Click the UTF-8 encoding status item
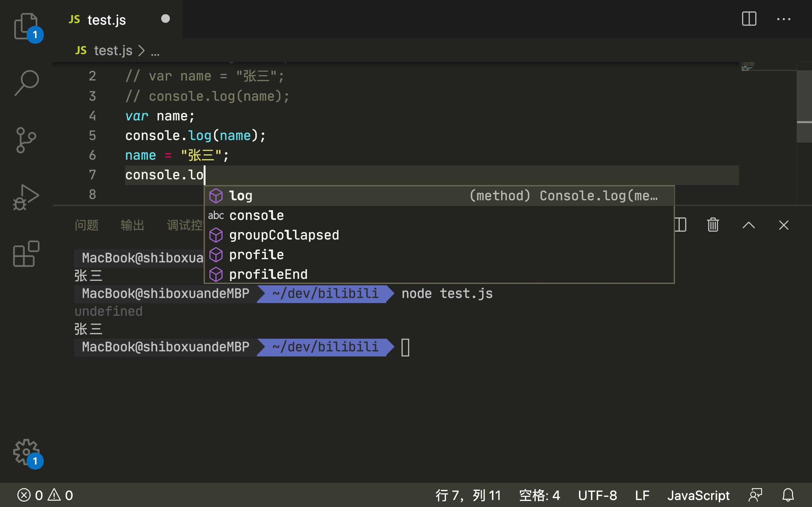The width and height of the screenshot is (812, 507). (x=597, y=495)
